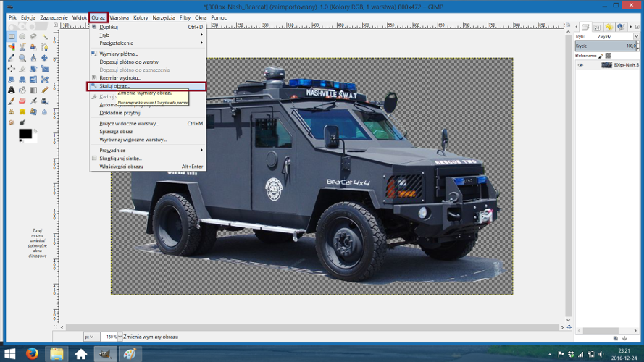Choose Duplikuj from Obraz menu

148,27
